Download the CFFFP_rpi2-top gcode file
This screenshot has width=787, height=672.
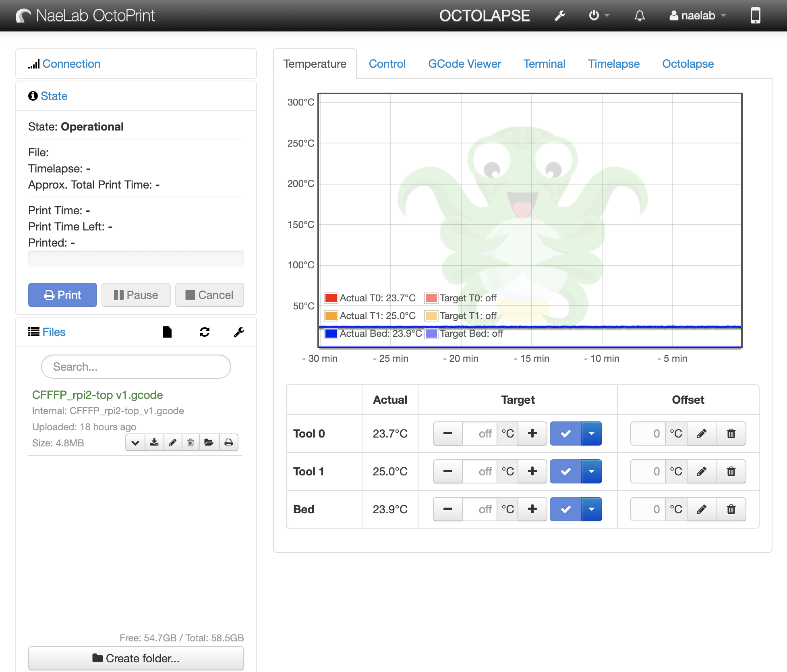(x=154, y=443)
